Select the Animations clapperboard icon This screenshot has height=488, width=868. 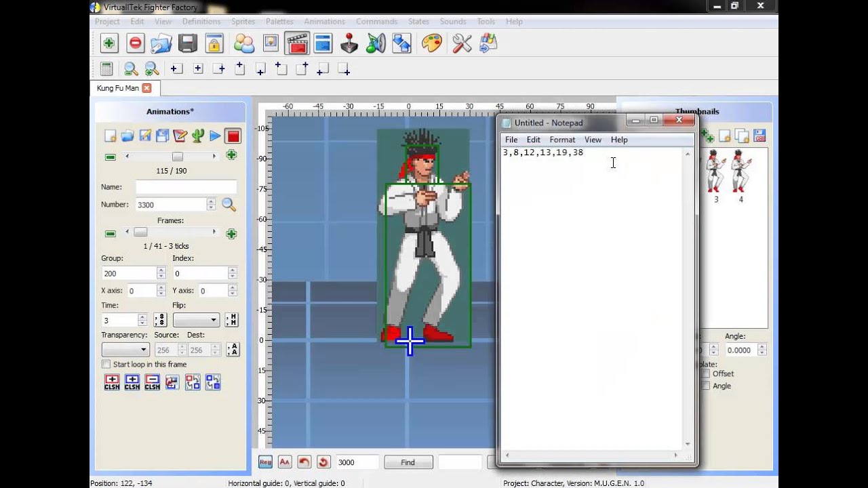pyautogui.click(x=296, y=43)
